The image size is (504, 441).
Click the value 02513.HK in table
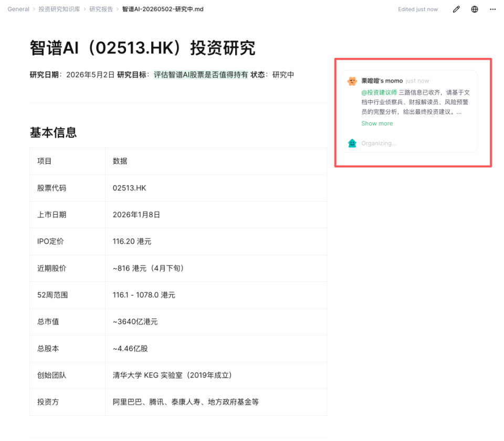tap(129, 188)
